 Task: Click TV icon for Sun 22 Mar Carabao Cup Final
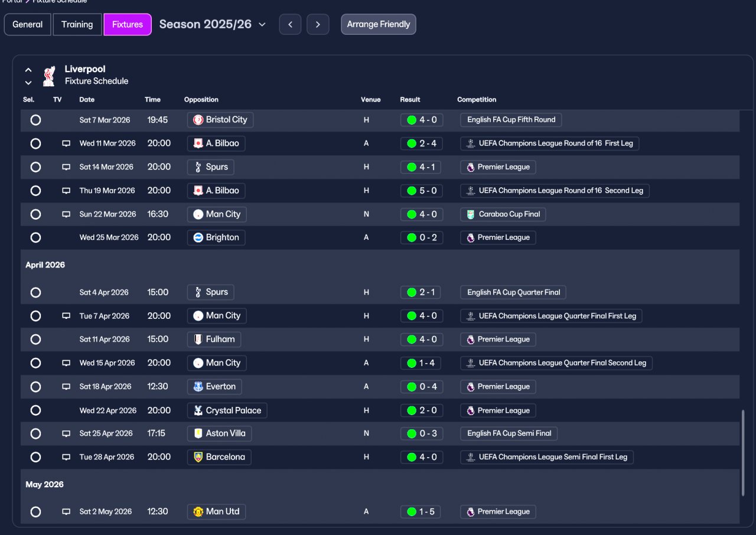(x=66, y=214)
